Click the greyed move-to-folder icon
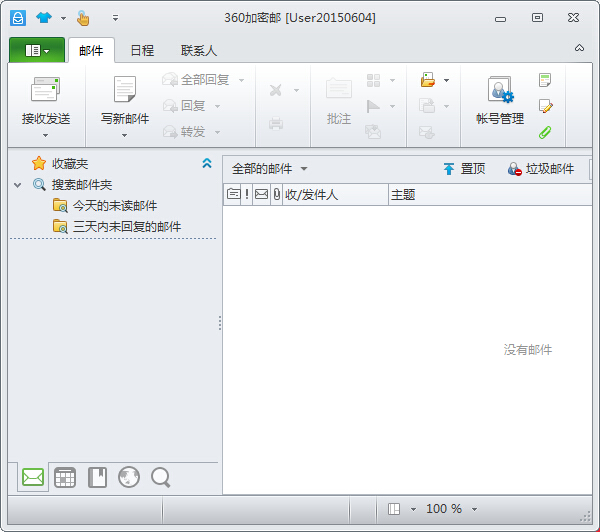Viewport: 600px width, 532px height. click(x=427, y=105)
